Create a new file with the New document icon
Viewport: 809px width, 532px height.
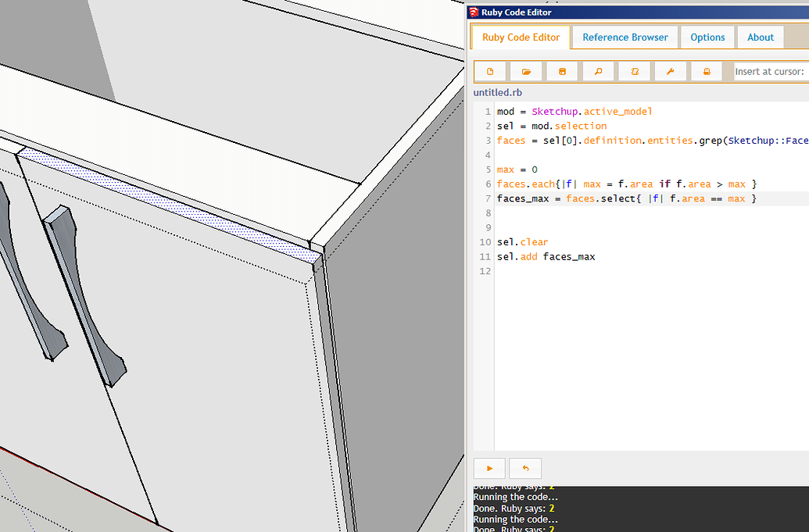[x=490, y=71]
